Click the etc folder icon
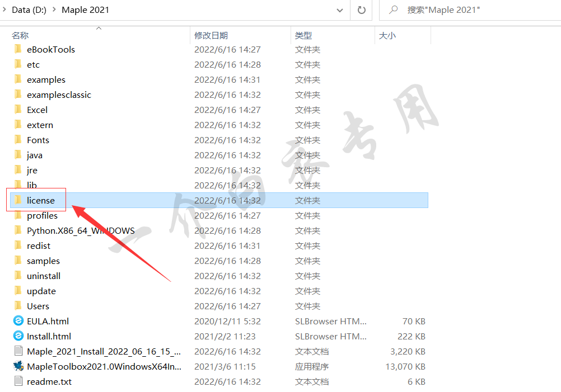The height and width of the screenshot is (392, 561). [x=18, y=64]
